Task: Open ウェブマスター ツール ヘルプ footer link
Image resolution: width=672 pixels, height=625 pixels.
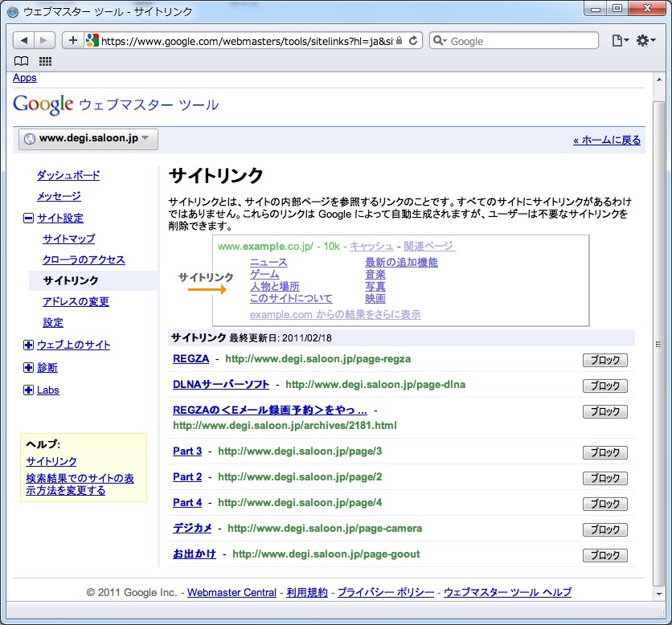Action: click(507, 592)
